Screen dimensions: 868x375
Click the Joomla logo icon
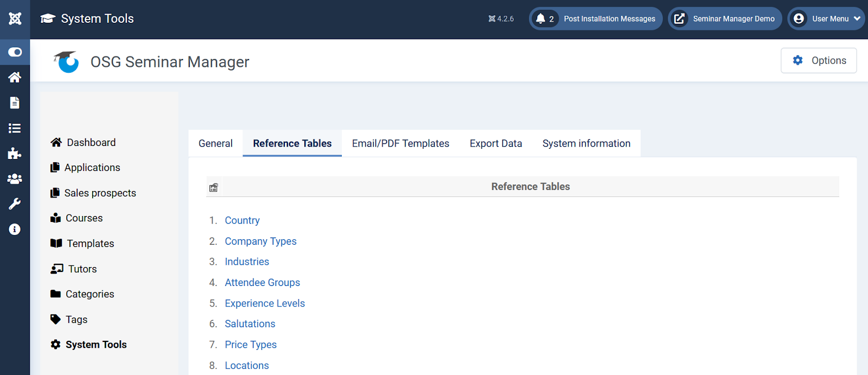[15, 18]
